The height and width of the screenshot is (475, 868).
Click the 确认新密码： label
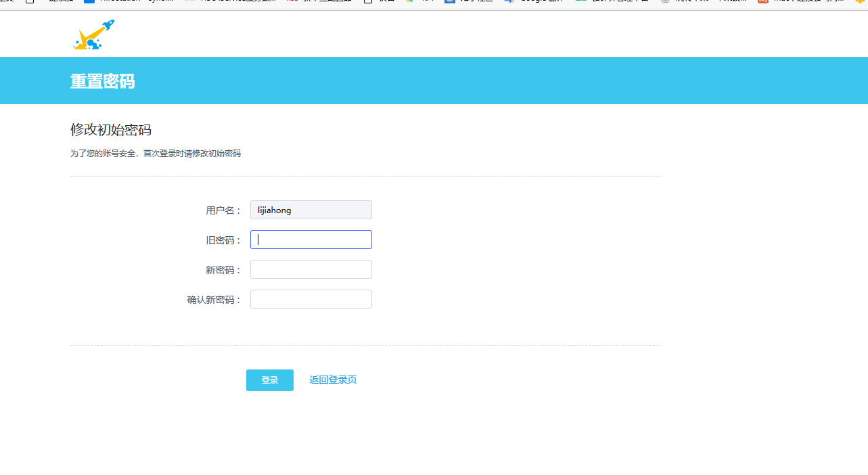[214, 300]
